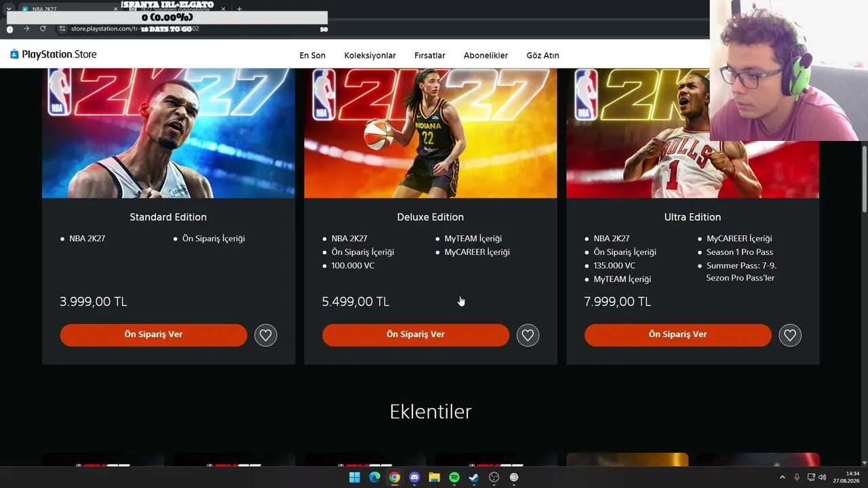868x488 pixels.
Task: Click the Standard Edition title text
Action: (168, 217)
